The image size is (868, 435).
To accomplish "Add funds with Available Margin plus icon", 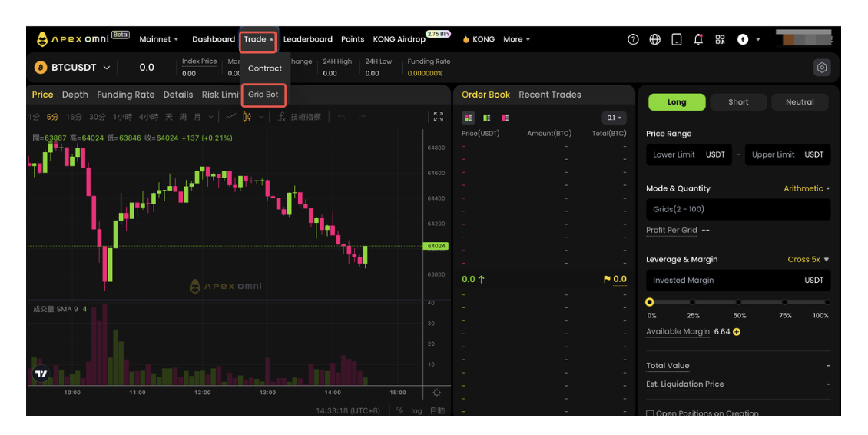I will point(737,332).
